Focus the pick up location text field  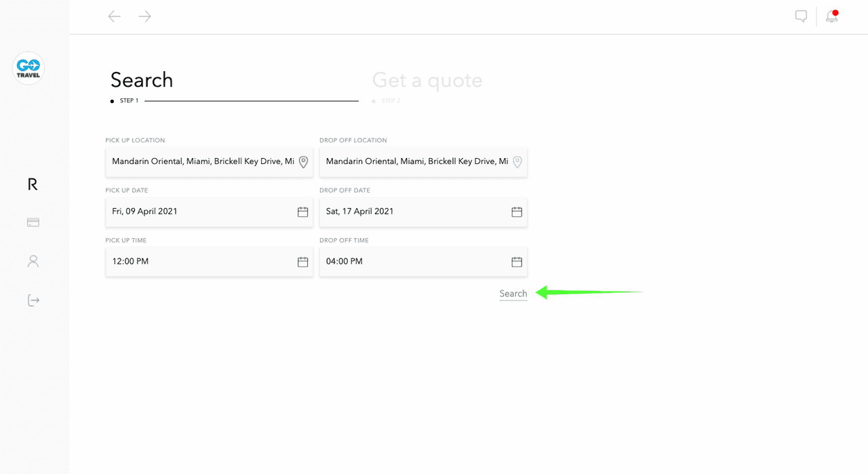(202, 162)
